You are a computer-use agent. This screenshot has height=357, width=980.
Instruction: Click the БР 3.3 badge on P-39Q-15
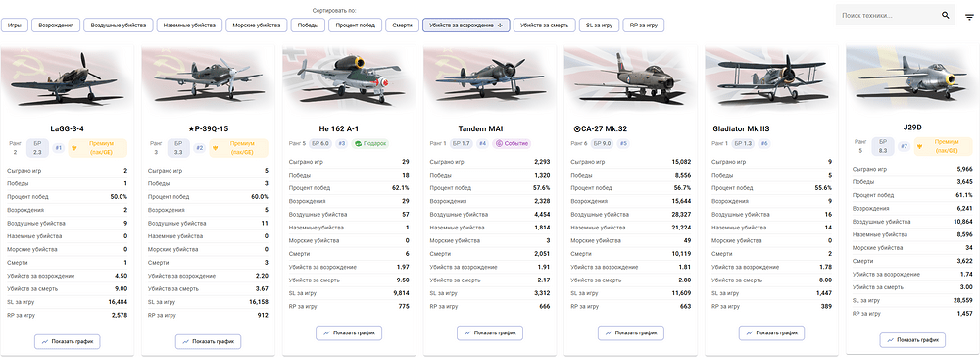pos(178,148)
